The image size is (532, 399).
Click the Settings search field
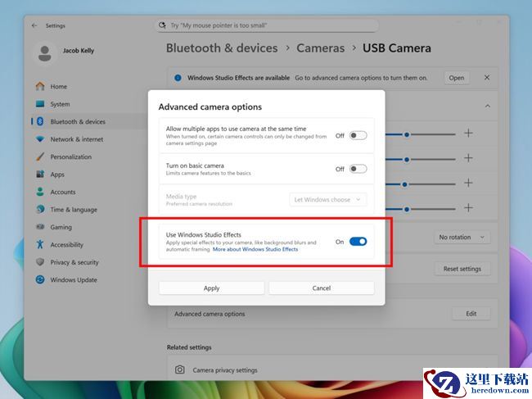tap(267, 25)
